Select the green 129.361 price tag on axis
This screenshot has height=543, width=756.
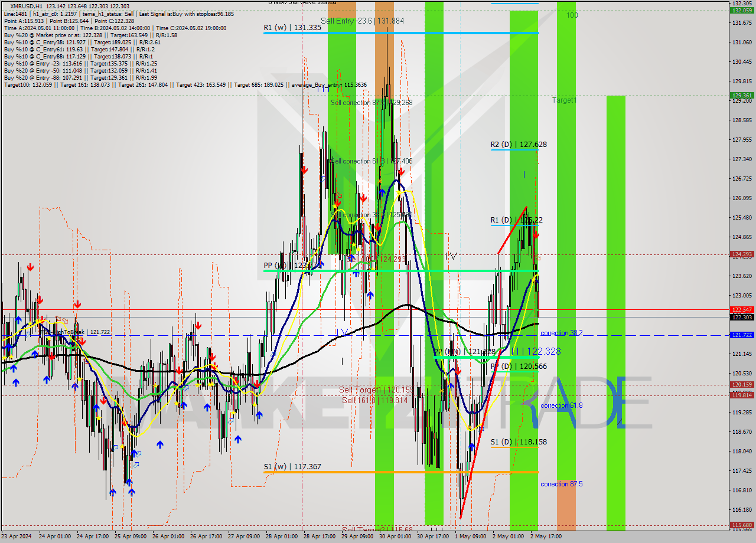tap(741, 95)
